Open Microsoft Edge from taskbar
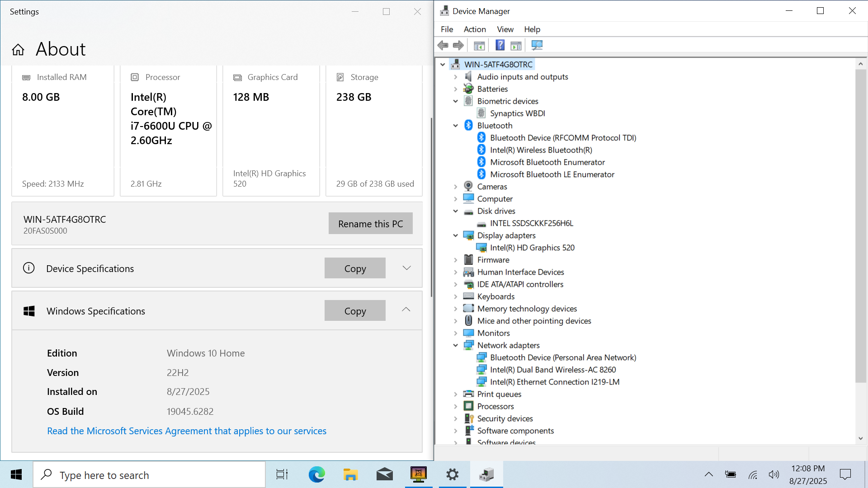 [x=317, y=474]
